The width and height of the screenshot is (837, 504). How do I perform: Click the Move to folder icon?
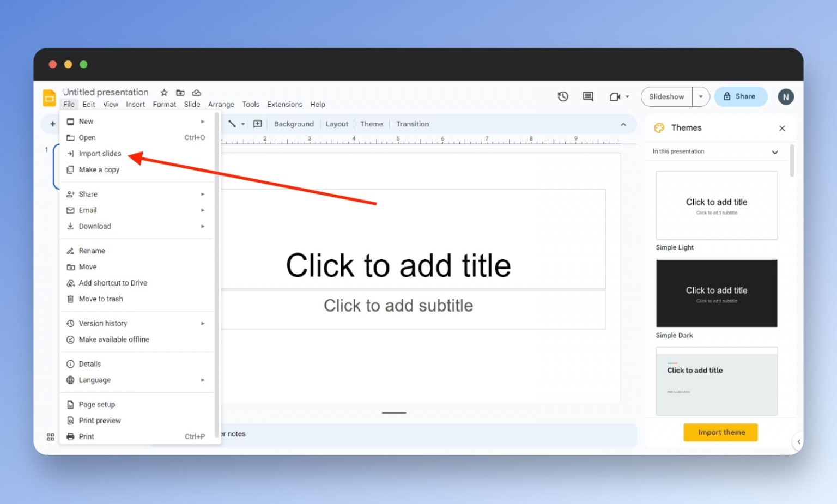180,93
